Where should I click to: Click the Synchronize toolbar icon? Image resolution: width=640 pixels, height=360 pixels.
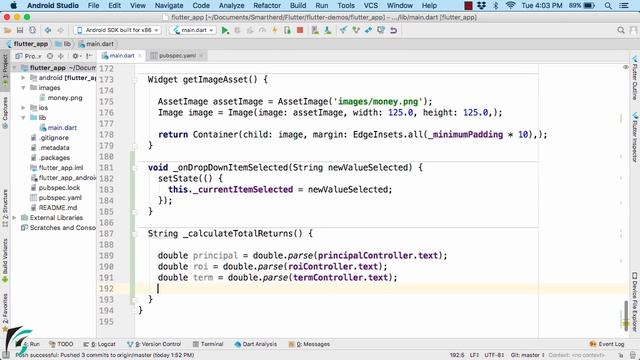point(32,30)
